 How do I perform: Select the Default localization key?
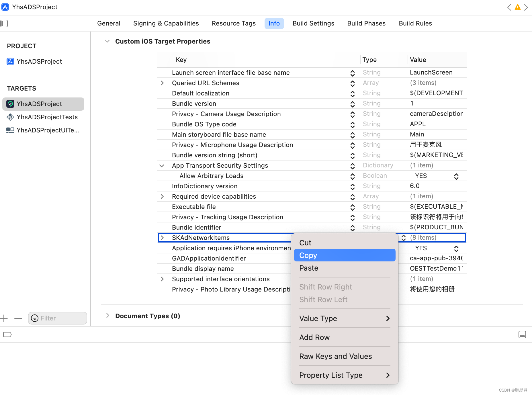[200, 93]
